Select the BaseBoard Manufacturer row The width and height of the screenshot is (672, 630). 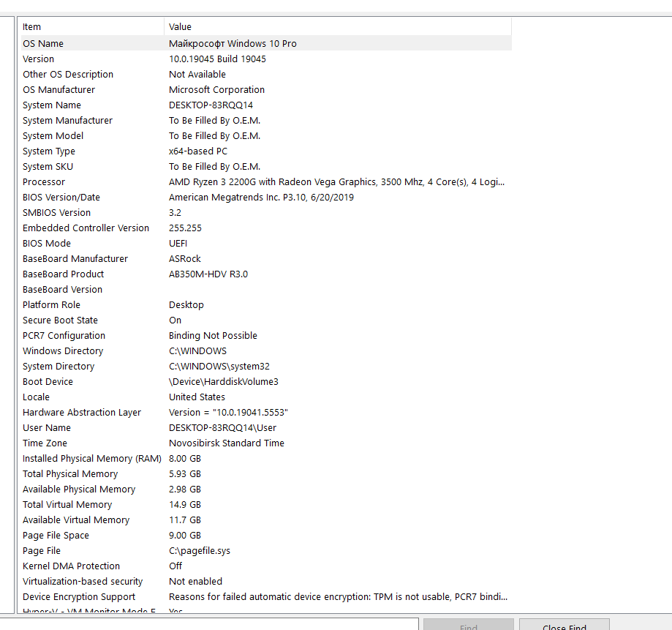(x=266, y=259)
